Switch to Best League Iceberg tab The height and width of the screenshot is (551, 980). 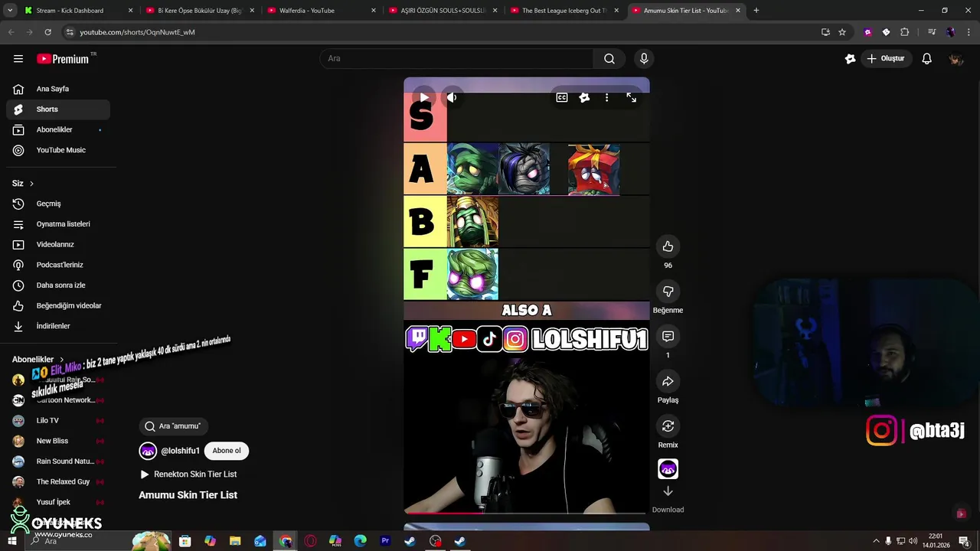click(x=564, y=11)
